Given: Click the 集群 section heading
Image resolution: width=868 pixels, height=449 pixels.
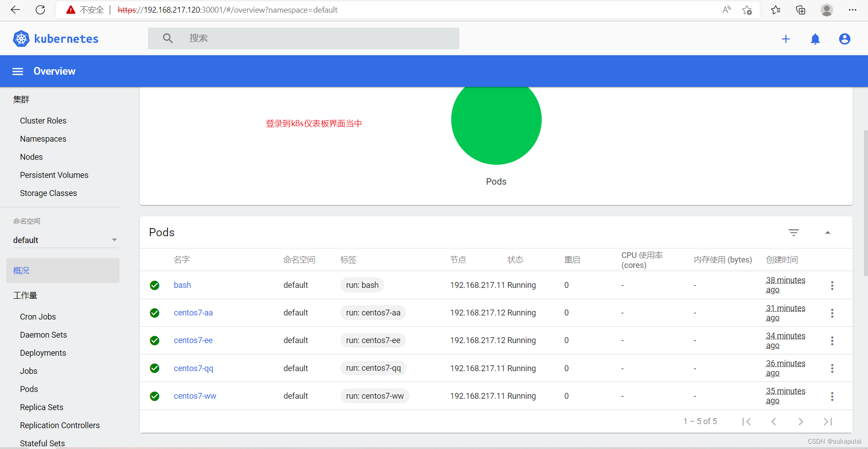Looking at the screenshot, I should [x=21, y=100].
